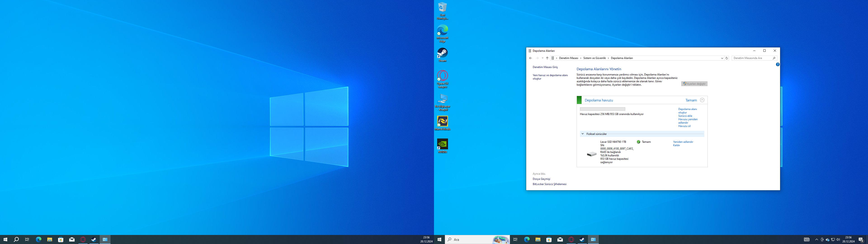The height and width of the screenshot is (244, 868).
Task: Open Steam from the desktop shortcut
Action: click(442, 53)
